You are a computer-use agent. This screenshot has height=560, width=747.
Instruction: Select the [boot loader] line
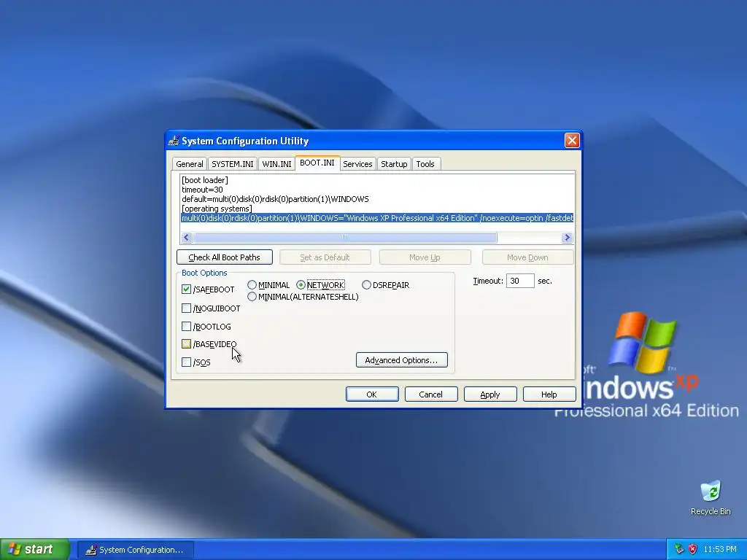click(205, 180)
